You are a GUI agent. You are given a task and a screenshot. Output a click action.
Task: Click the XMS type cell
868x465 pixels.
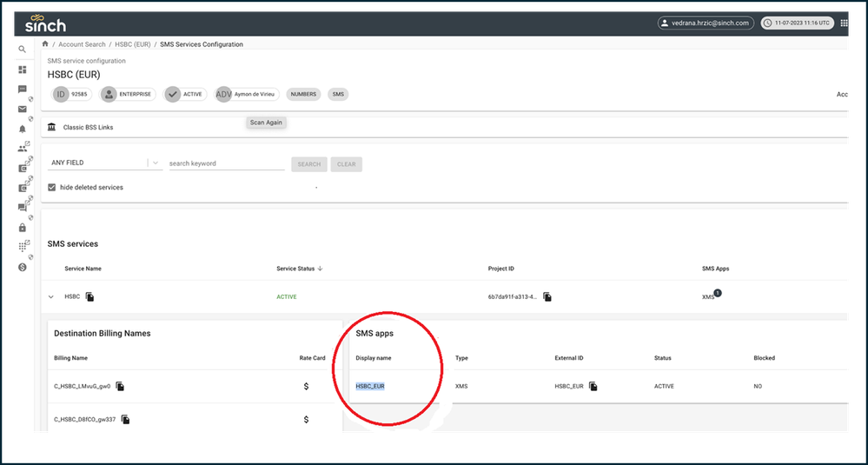[x=461, y=387]
